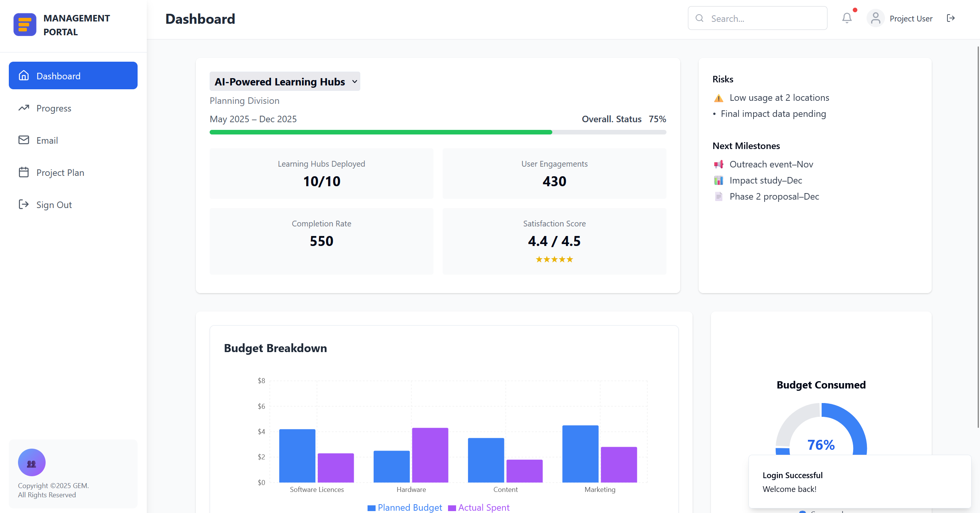Toggle Actual Spent in chart legend
The height and width of the screenshot is (513, 980).
[x=478, y=507]
